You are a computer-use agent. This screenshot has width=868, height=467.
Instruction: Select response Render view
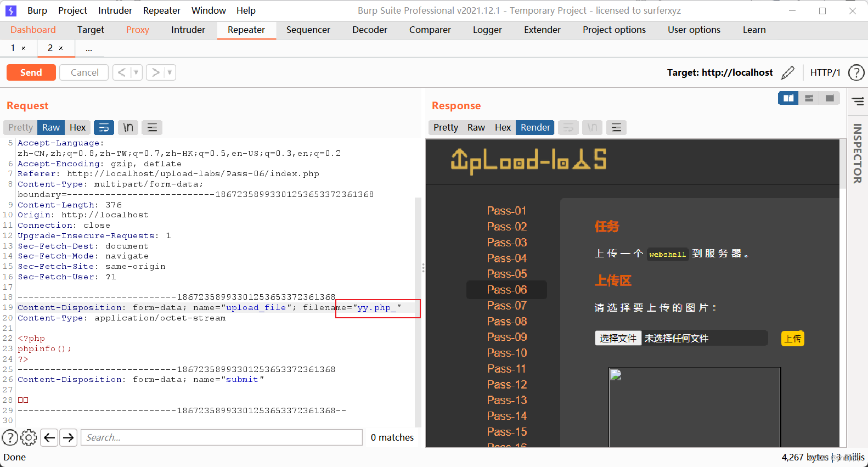pyautogui.click(x=536, y=127)
